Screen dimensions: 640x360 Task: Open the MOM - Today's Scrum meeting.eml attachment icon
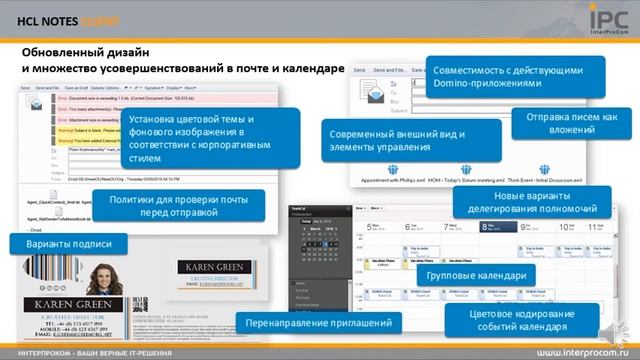(x=466, y=169)
